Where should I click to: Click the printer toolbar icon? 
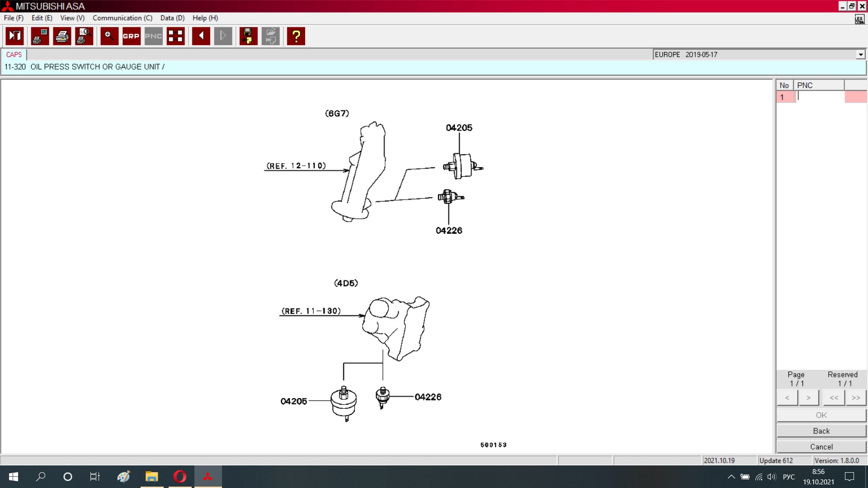click(x=62, y=36)
